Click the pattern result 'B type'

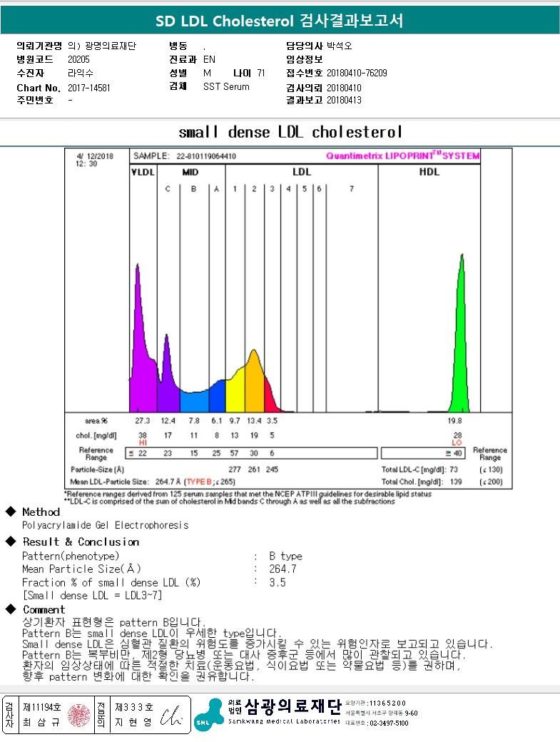[285, 556]
